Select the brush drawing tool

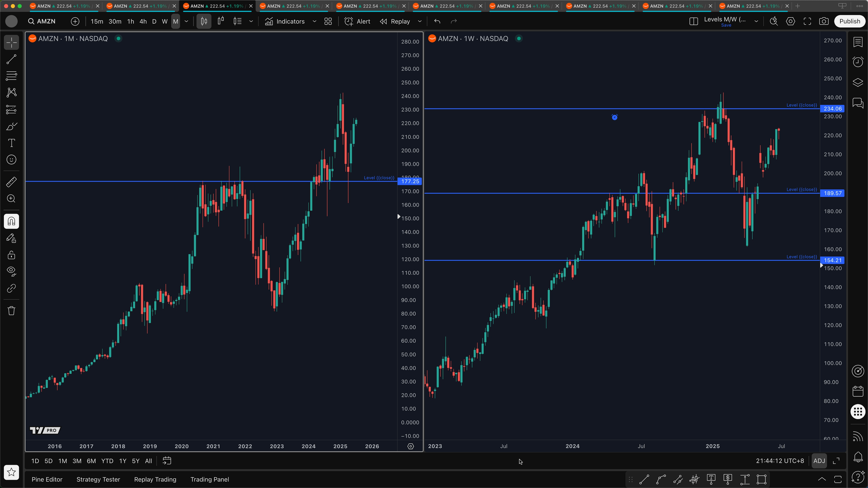pyautogui.click(x=12, y=126)
